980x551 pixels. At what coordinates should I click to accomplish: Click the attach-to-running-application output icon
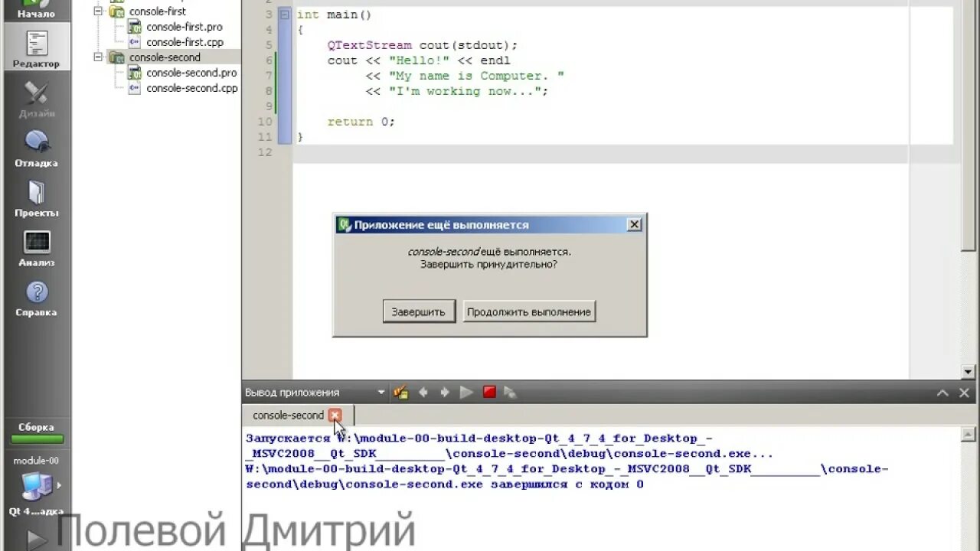click(400, 392)
